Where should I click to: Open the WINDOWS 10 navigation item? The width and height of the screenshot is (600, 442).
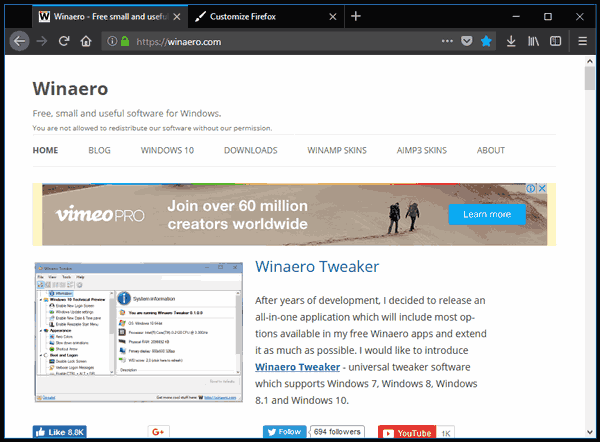pyautogui.click(x=167, y=150)
